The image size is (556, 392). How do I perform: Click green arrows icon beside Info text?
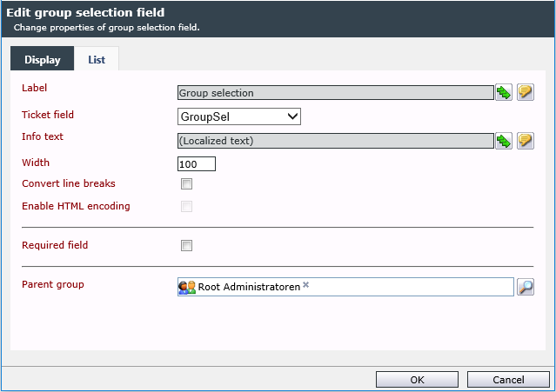tap(504, 141)
